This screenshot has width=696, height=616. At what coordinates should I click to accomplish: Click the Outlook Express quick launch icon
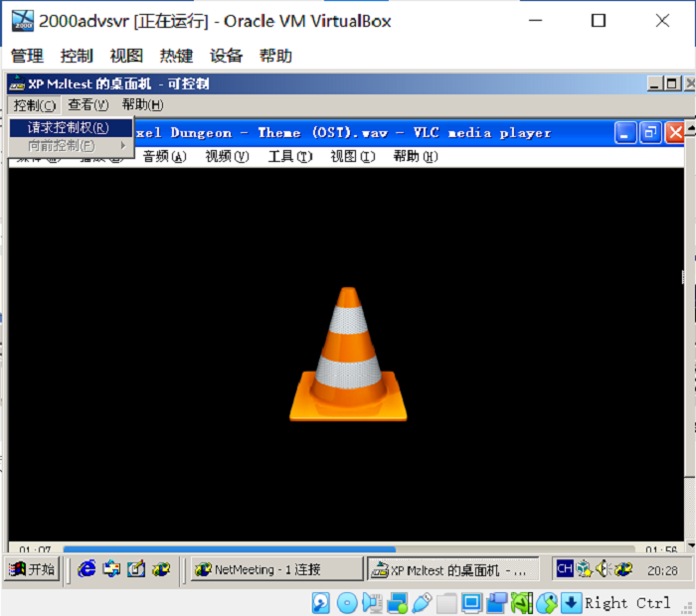pos(111,569)
